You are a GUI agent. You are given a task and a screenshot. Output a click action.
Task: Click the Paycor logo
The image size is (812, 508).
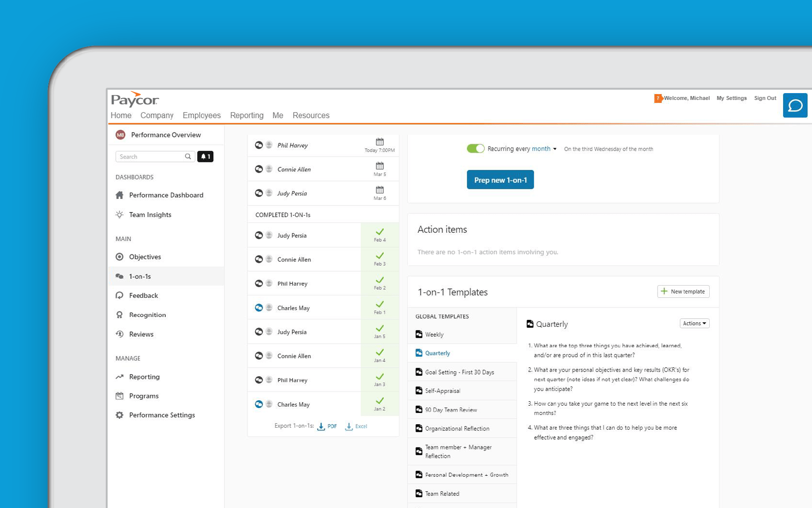pyautogui.click(x=135, y=99)
